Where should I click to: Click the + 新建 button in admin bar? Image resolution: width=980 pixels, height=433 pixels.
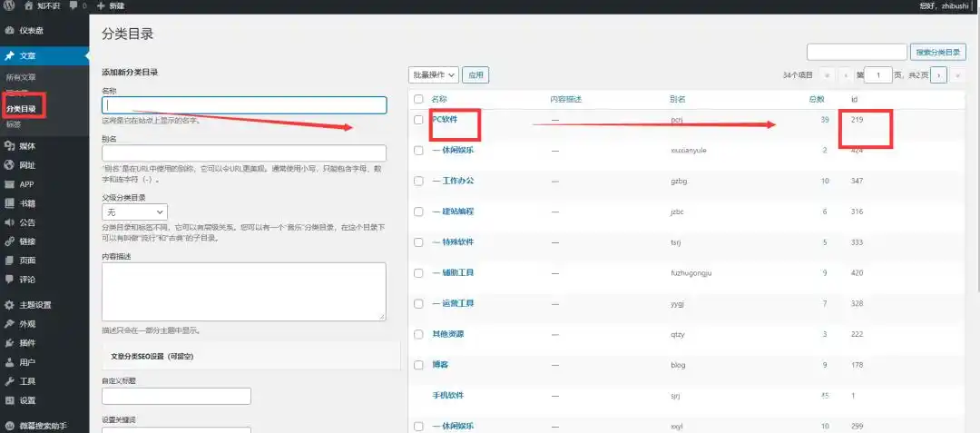(x=110, y=5)
